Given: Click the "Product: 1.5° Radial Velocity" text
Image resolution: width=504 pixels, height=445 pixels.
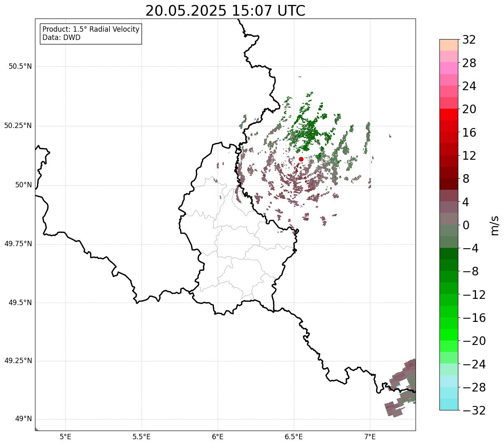Looking at the screenshot, I should click(x=91, y=30).
